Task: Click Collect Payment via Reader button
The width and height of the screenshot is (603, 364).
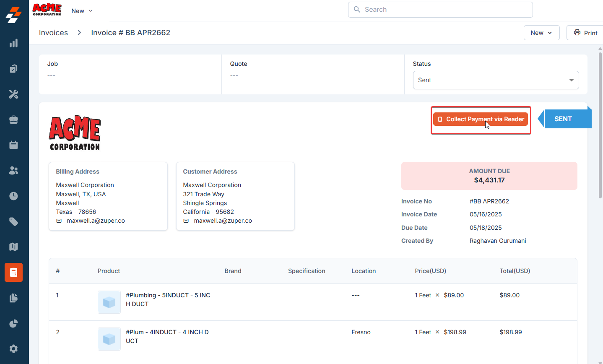Action: [x=481, y=119]
